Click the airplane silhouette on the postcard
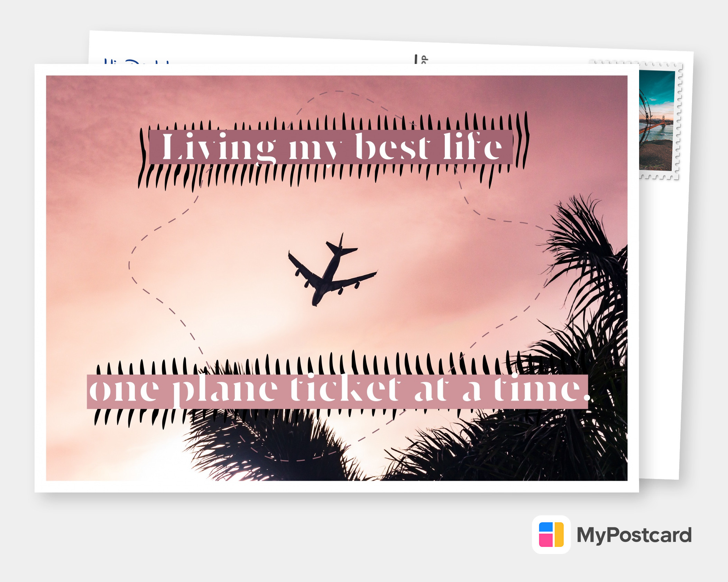Viewport: 728px width, 582px height. (332, 270)
